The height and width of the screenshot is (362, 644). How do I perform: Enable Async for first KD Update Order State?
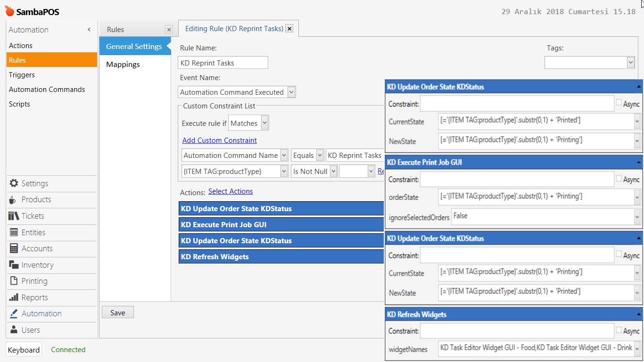click(619, 102)
